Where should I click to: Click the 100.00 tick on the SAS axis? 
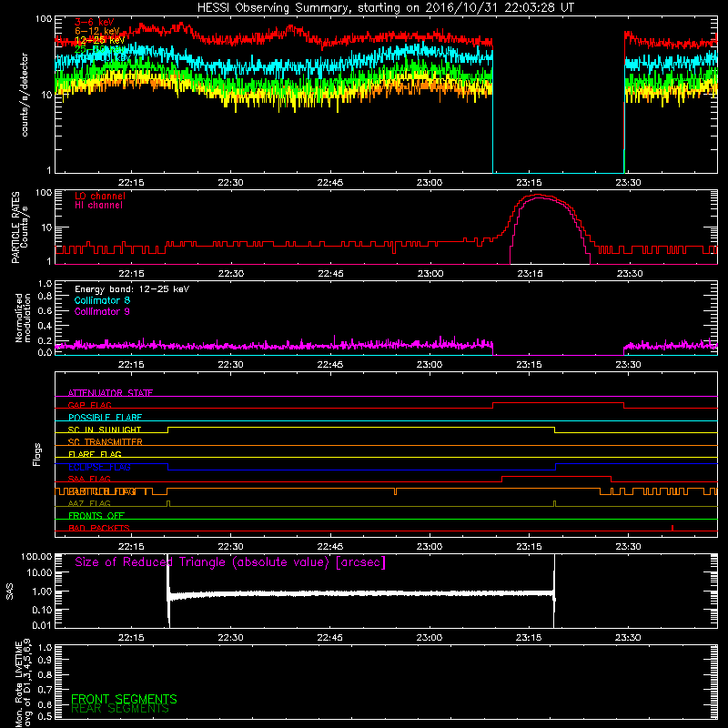pos(36,557)
